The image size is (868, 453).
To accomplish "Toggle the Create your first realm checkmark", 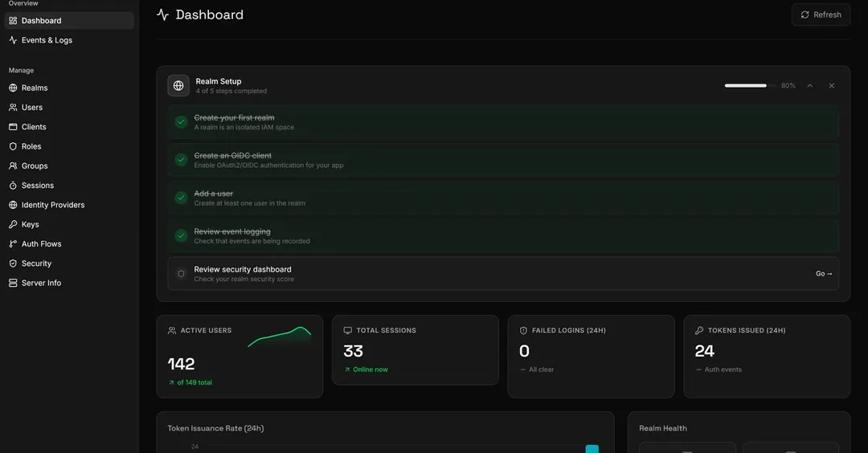I will click(x=181, y=122).
